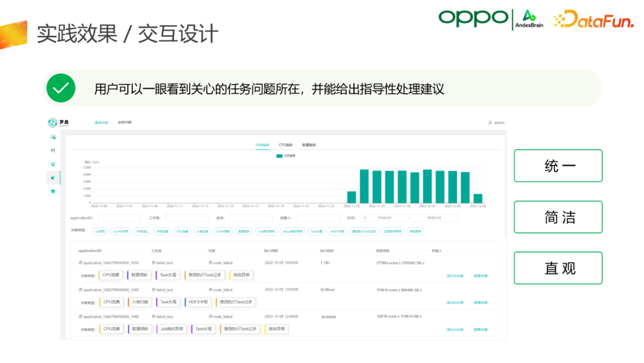
Task: Open the ring-shaped icon in the left sidebar
Action: (x=53, y=164)
